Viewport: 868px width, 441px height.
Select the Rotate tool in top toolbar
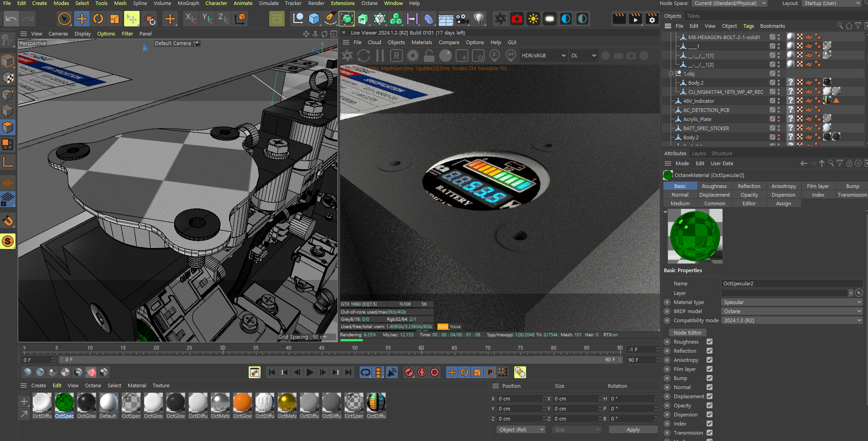pos(98,19)
